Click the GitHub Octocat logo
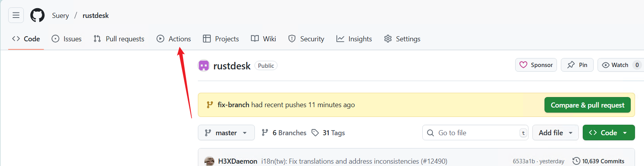 (37, 16)
